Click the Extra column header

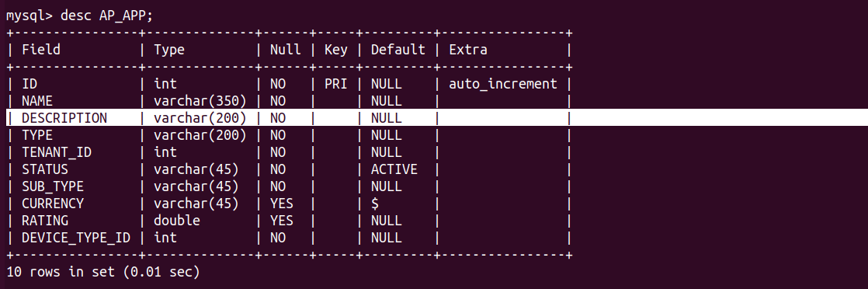tap(468, 50)
